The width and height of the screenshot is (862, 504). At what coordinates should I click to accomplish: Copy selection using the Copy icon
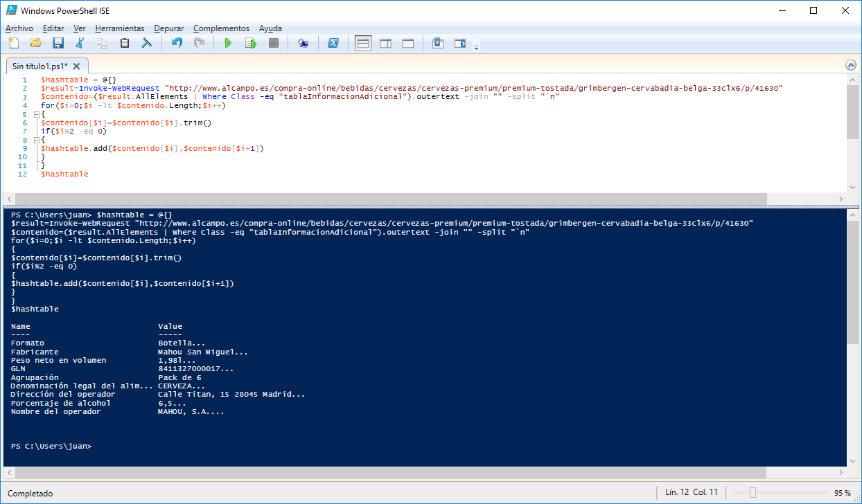coord(103,44)
